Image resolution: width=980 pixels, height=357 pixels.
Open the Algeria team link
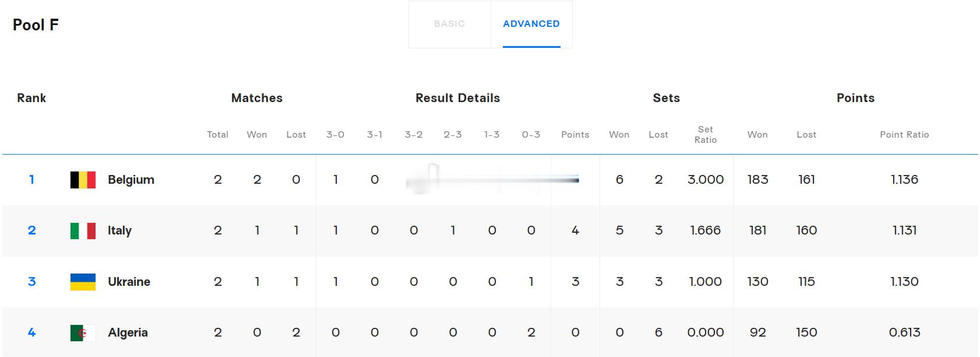[128, 332]
